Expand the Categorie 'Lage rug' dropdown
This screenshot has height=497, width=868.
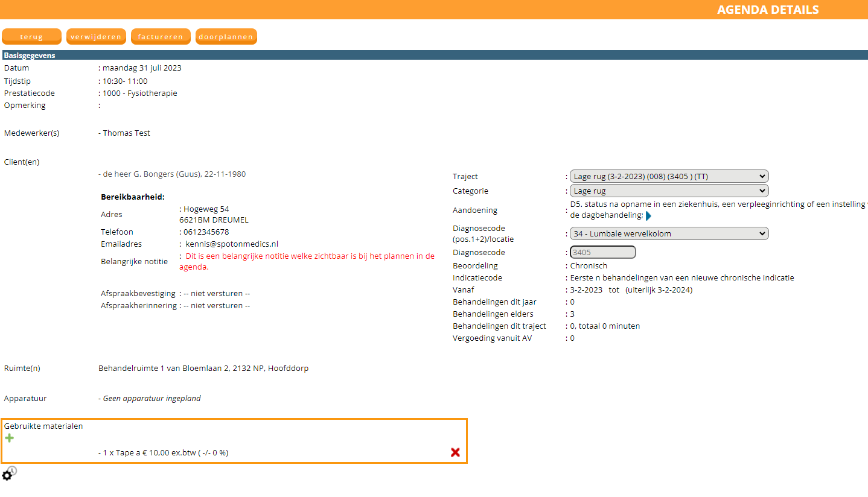click(669, 191)
